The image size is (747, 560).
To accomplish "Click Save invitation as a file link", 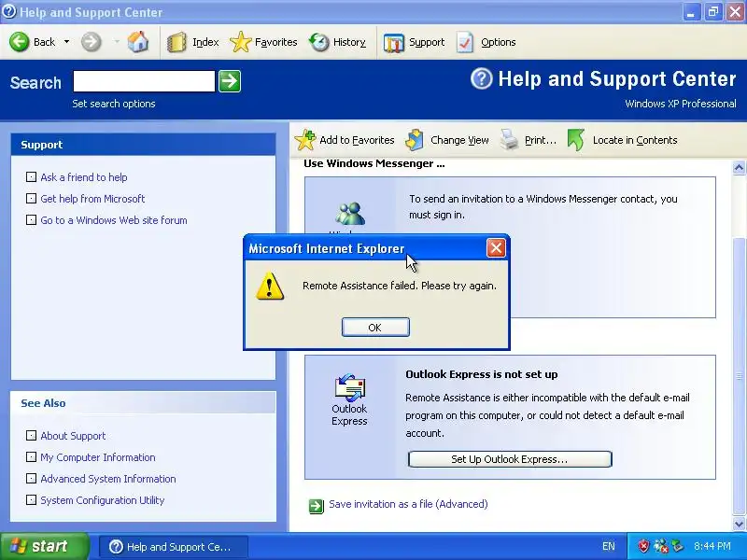I will coord(408,504).
